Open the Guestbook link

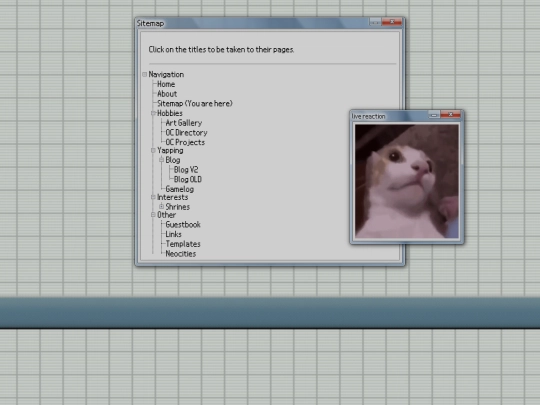tap(183, 225)
